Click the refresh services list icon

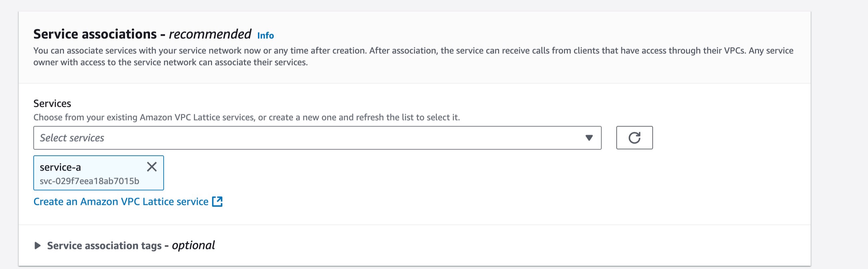pos(634,138)
